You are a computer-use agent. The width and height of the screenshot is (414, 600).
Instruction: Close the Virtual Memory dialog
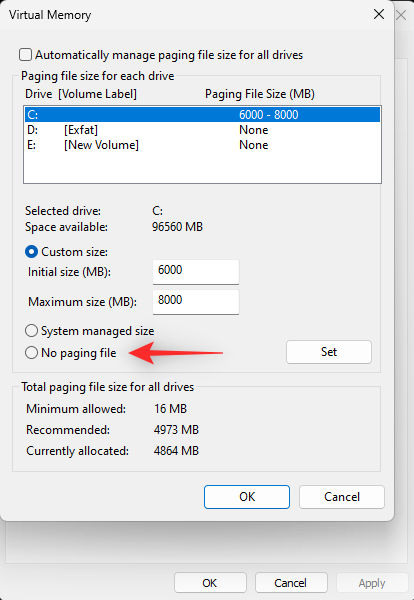[379, 15]
